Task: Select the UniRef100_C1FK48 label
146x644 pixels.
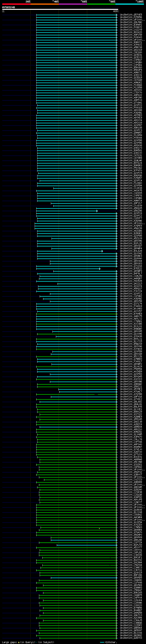Action: (x=131, y=583)
